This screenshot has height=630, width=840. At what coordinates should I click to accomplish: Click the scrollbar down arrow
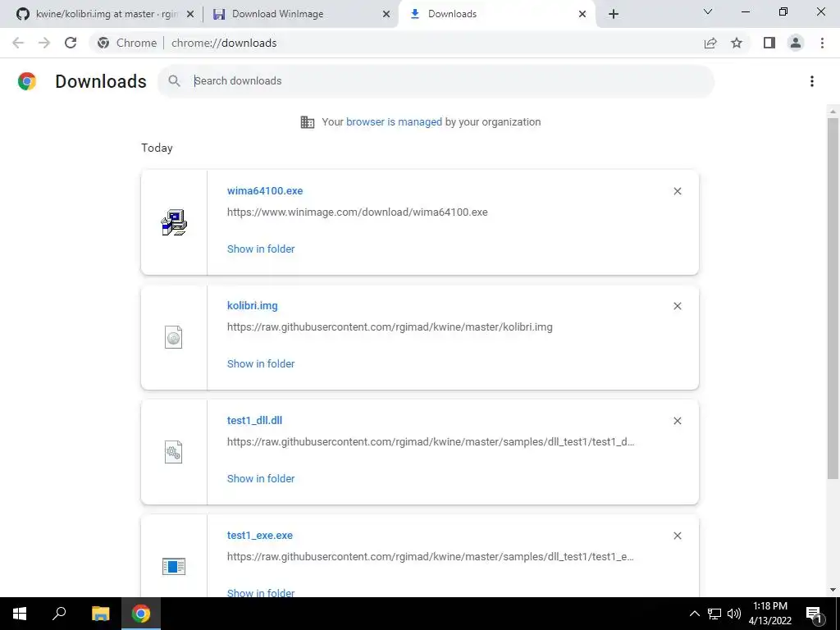[833, 590]
